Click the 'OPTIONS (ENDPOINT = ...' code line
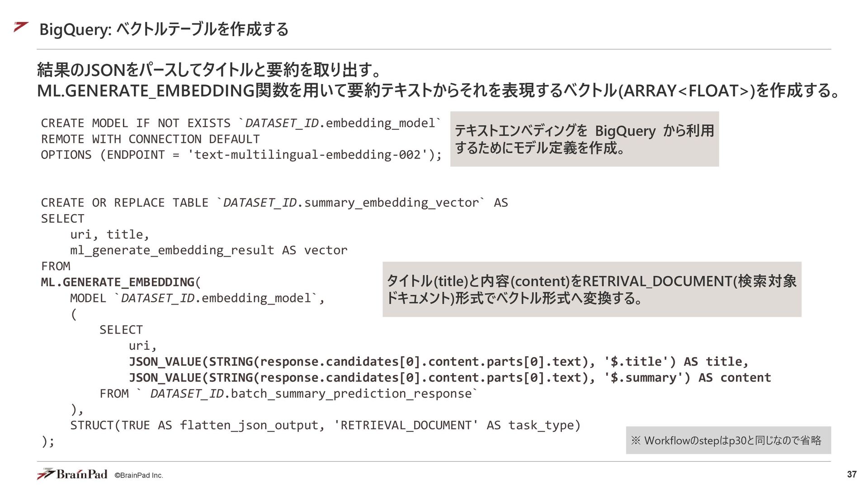 click(241, 155)
